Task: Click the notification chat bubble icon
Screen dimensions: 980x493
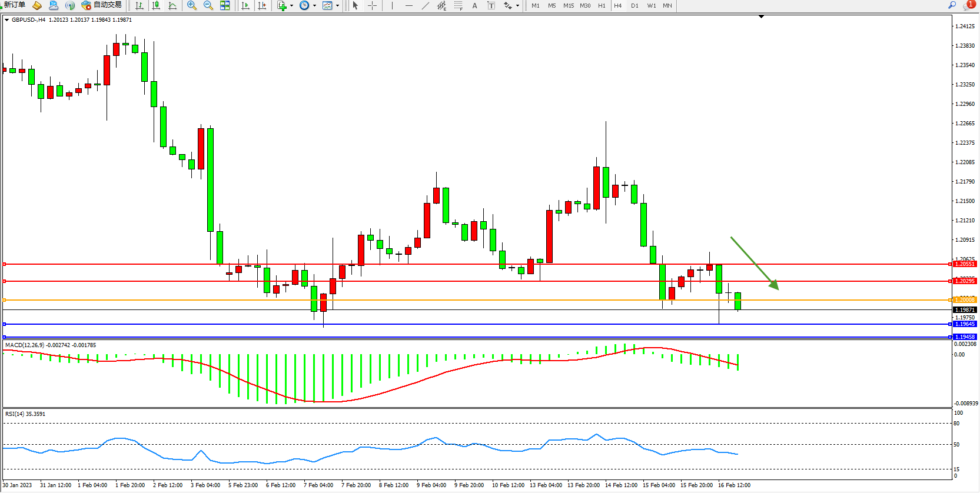Action: tap(968, 5)
